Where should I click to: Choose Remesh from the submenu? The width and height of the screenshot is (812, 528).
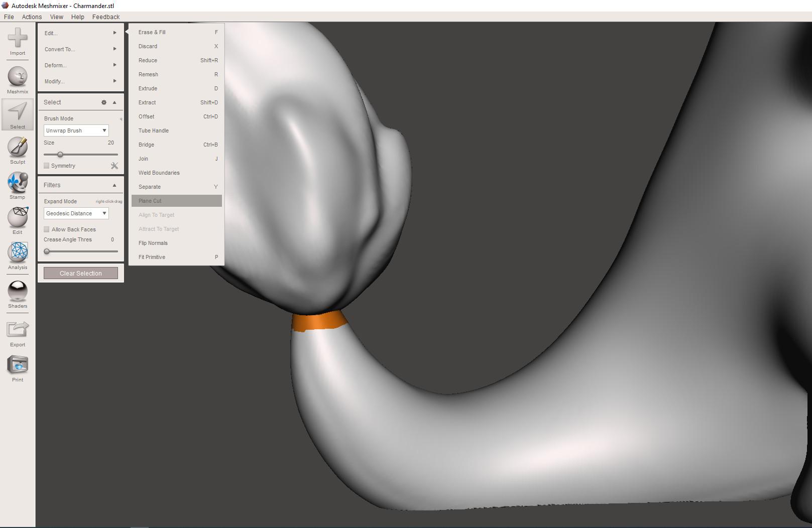pyautogui.click(x=177, y=74)
